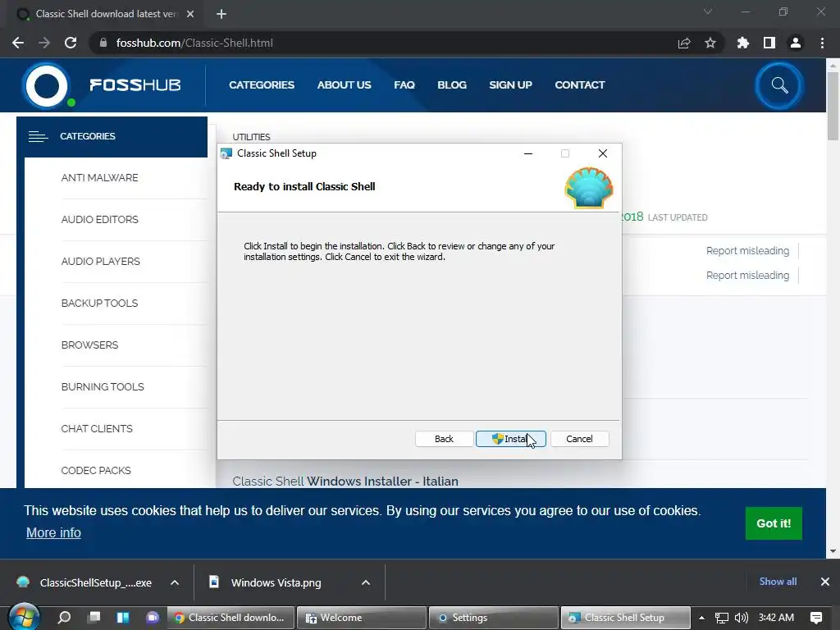Expand Windows Vista.png download options chevron
Screen dimensions: 840x630
click(366, 582)
